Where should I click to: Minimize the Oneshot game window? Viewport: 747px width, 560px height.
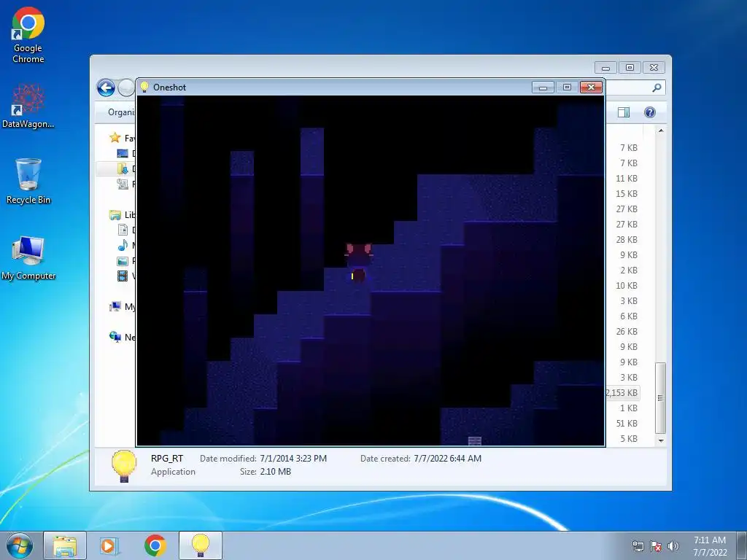(x=543, y=87)
